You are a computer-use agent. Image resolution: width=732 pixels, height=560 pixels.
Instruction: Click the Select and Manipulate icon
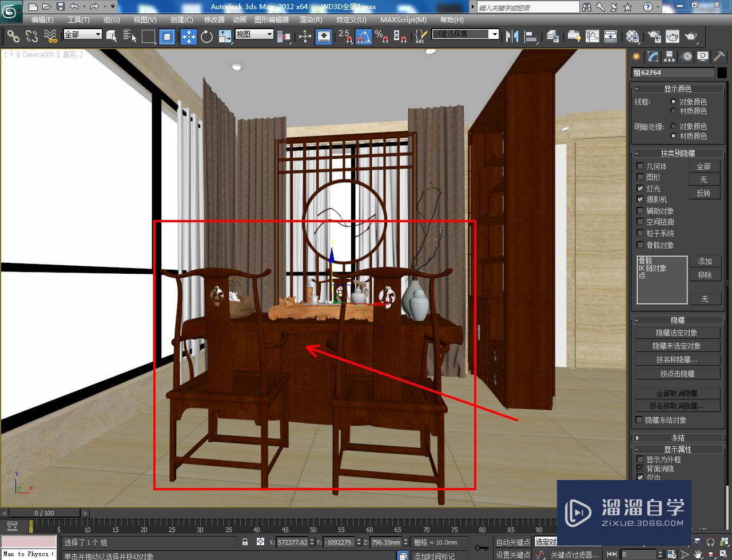point(305,37)
